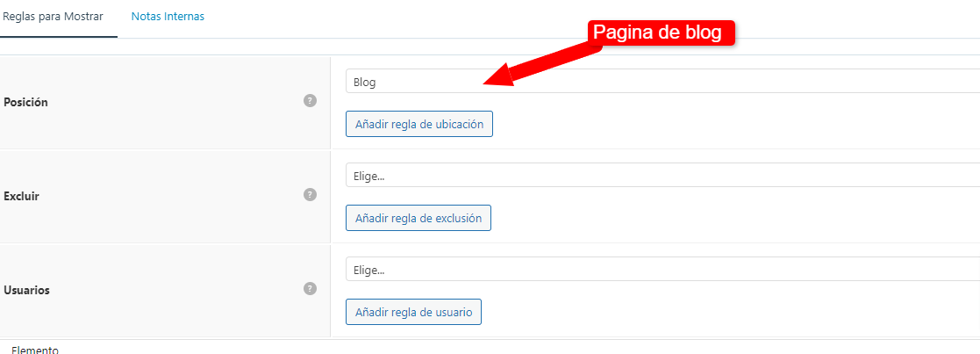Image resolution: width=980 pixels, height=354 pixels.
Task: Open the Excluir 'Elige...' dropdown
Action: (x=662, y=175)
